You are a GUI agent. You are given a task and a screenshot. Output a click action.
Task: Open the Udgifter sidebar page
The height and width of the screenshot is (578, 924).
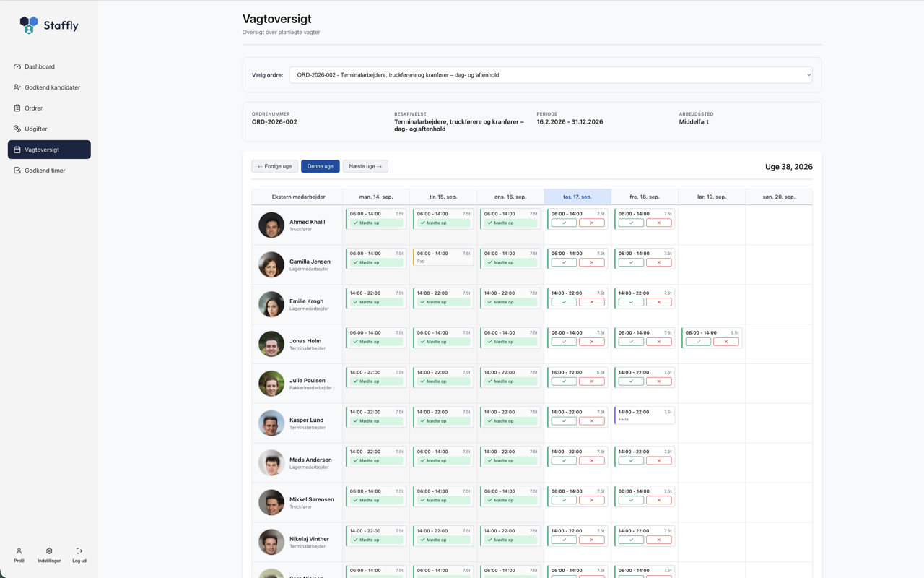tap(49, 129)
